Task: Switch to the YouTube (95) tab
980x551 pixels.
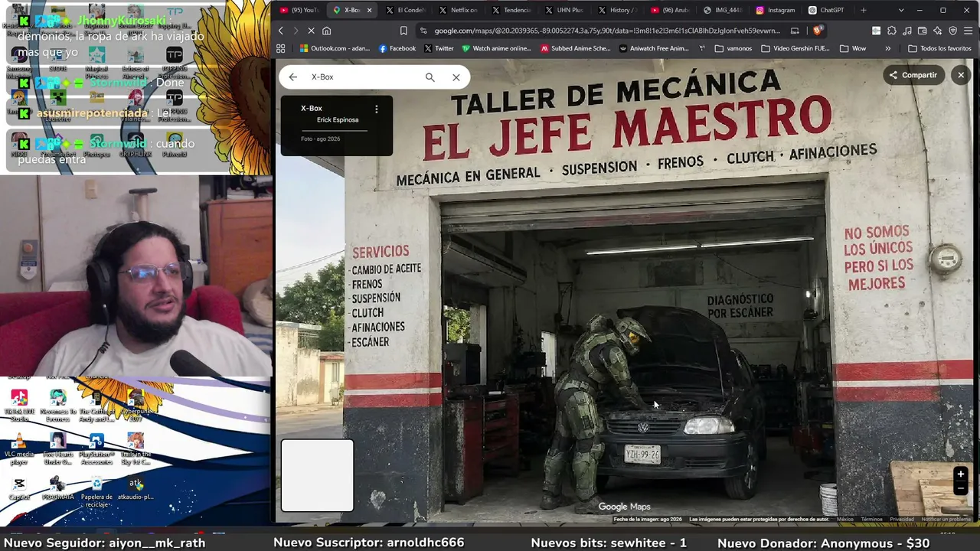Action: click(299, 10)
